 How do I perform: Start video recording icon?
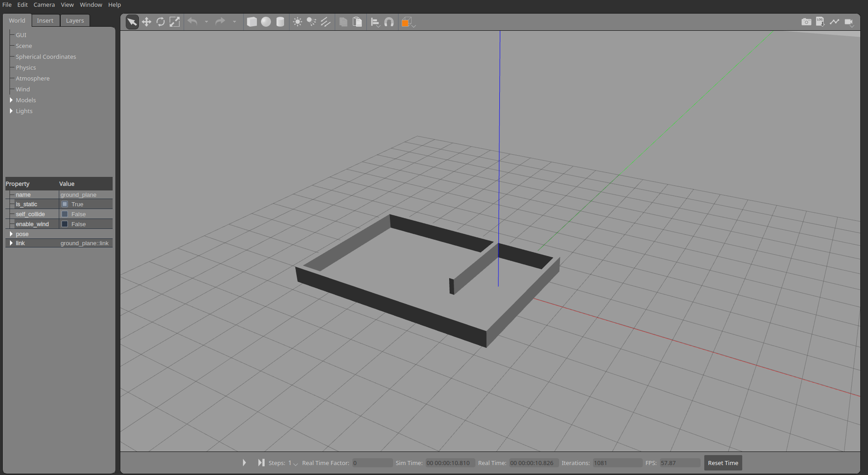tap(849, 22)
